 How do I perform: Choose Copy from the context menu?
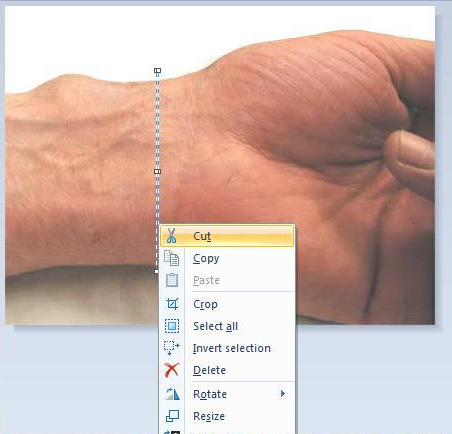(x=227, y=258)
